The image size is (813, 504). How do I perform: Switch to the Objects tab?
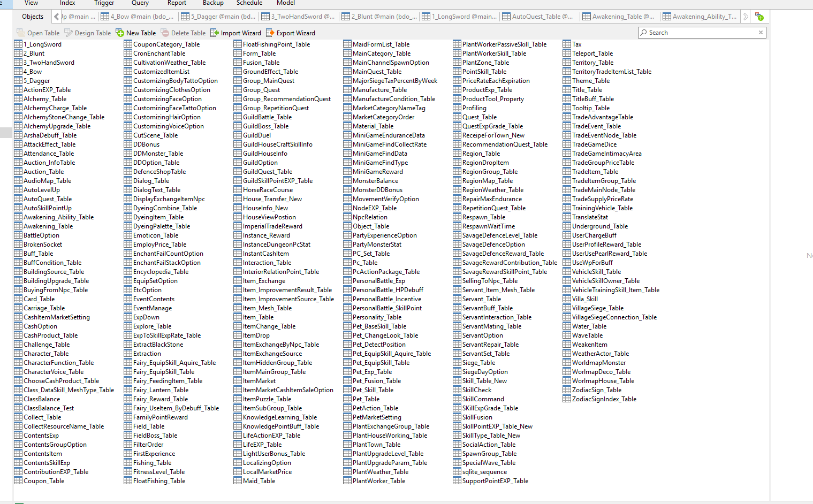[x=33, y=17]
